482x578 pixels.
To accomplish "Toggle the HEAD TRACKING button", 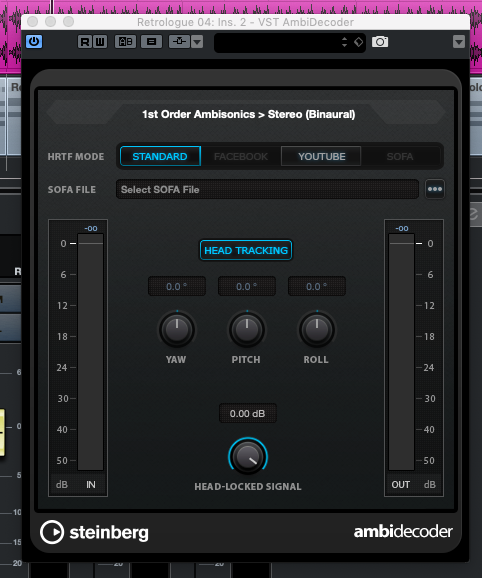I will [x=246, y=250].
